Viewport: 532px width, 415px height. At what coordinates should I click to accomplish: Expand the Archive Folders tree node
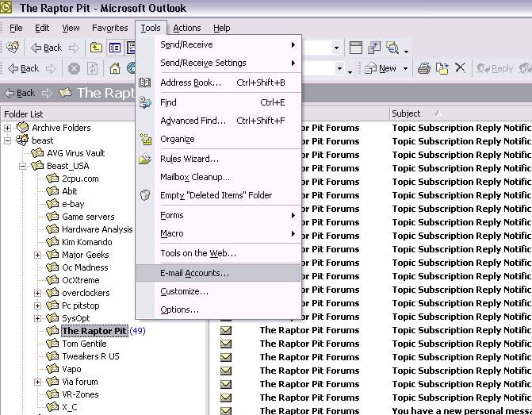click(x=8, y=128)
